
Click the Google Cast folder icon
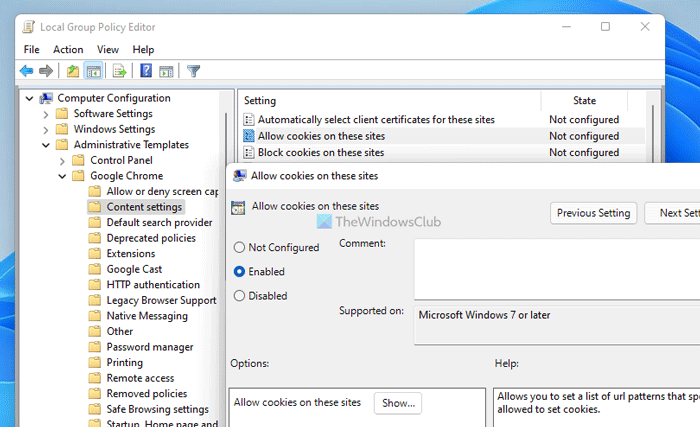tap(95, 269)
